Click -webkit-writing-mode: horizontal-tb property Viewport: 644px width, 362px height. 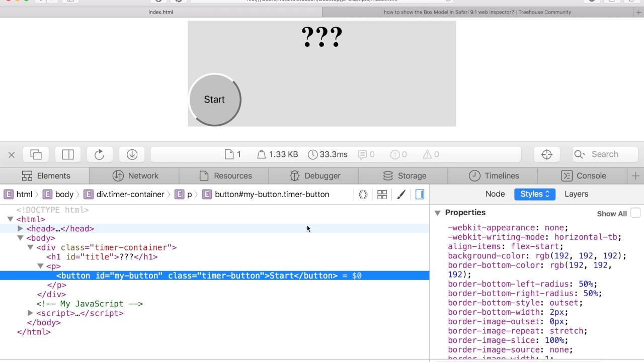(535, 237)
